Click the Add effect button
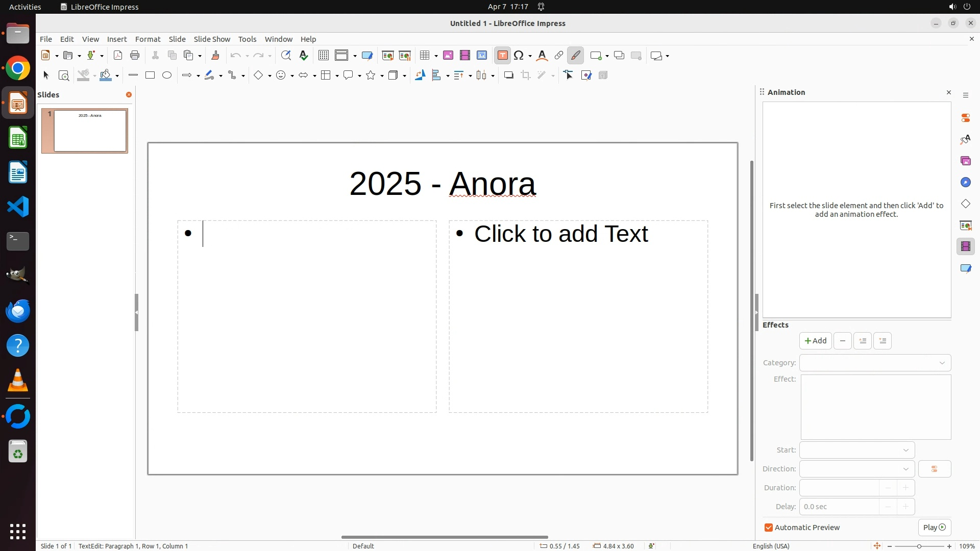 (815, 341)
